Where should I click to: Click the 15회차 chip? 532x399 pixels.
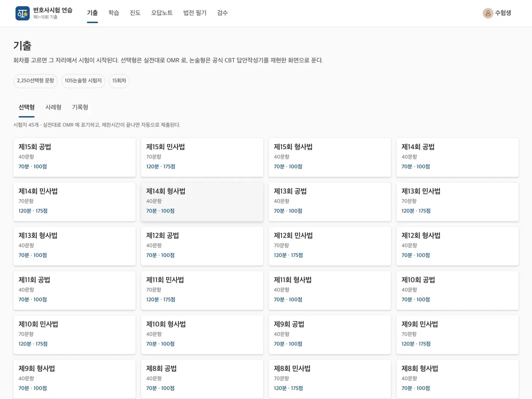[119, 81]
